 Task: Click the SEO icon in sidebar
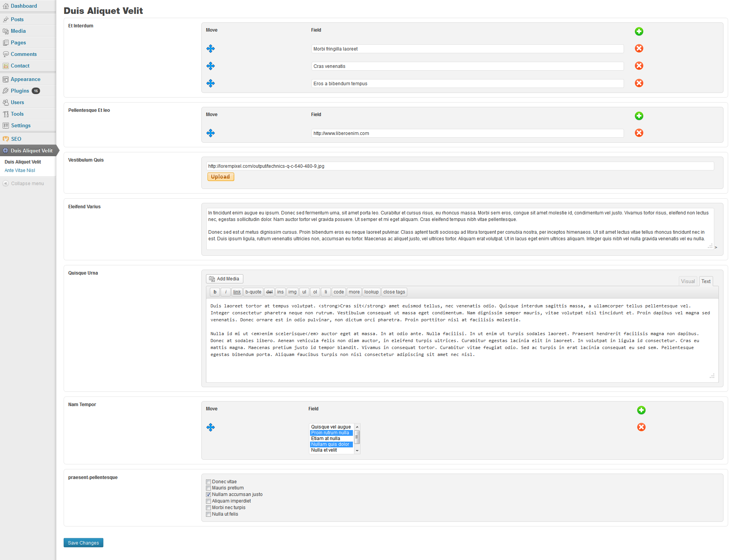click(6, 139)
